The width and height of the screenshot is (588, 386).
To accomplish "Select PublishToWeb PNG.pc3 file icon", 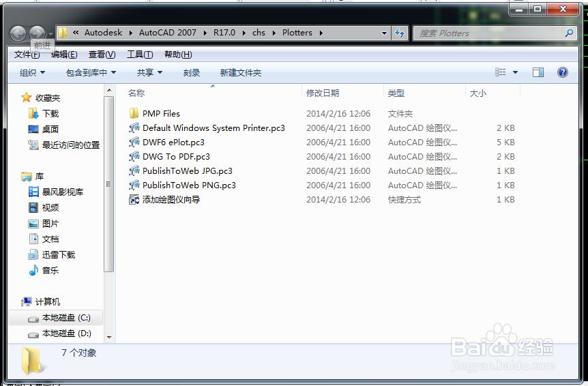I will tap(134, 185).
